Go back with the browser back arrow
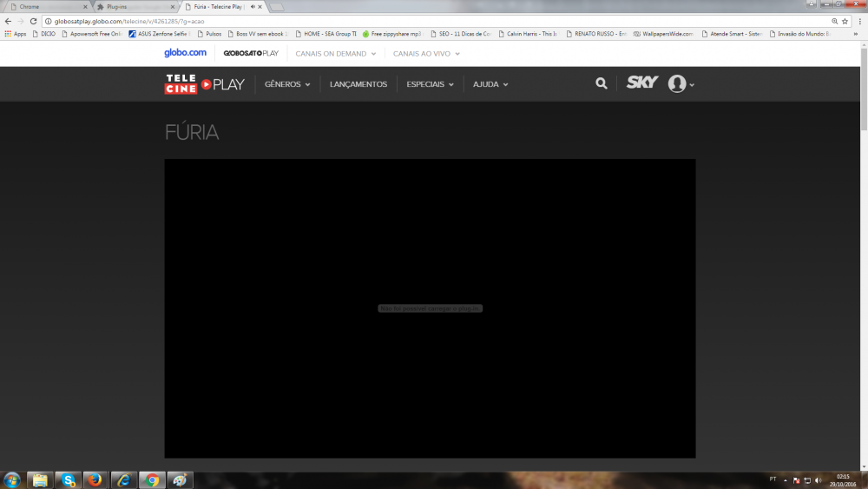Image resolution: width=868 pixels, height=489 pixels. click(8, 21)
